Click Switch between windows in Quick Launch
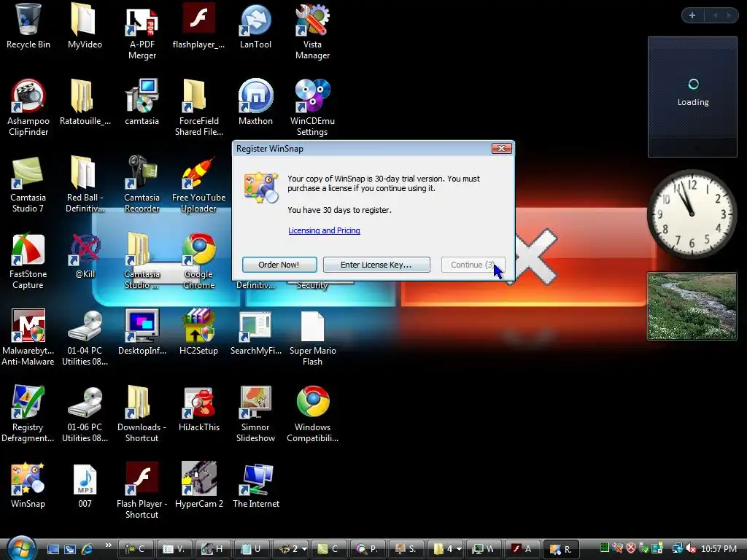This screenshot has height=560, width=747. [x=70, y=549]
